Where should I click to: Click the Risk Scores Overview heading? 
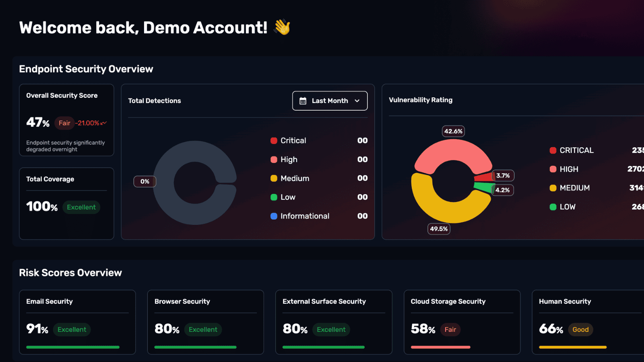pos(70,273)
